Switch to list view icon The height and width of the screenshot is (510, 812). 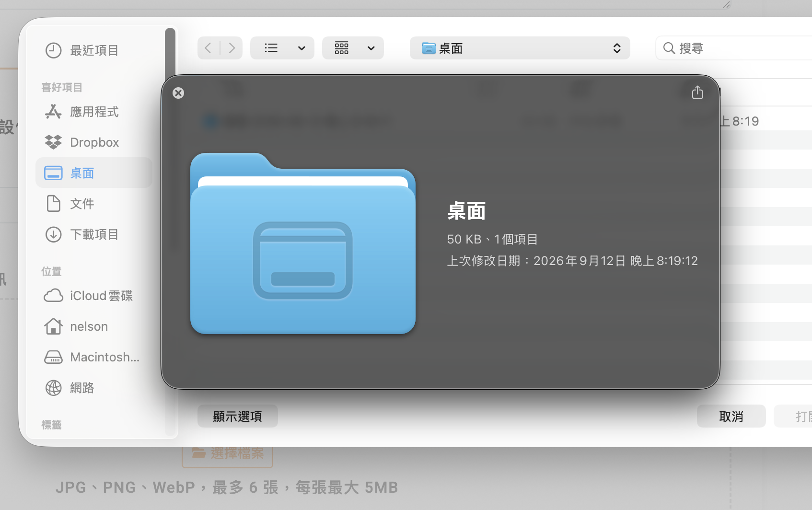271,48
